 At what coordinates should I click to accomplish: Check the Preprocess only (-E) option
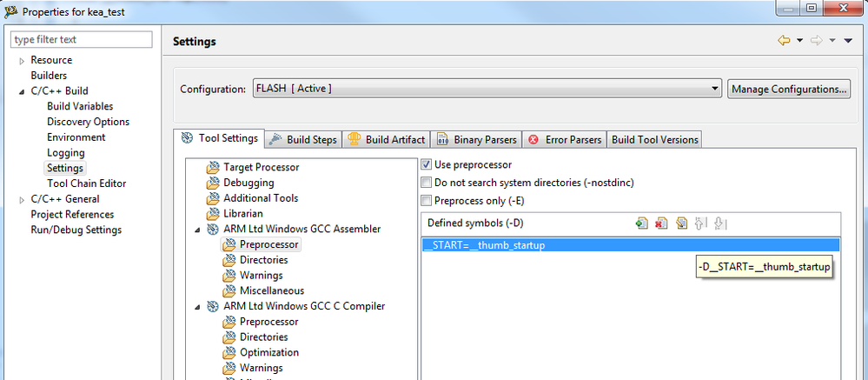[x=426, y=201]
